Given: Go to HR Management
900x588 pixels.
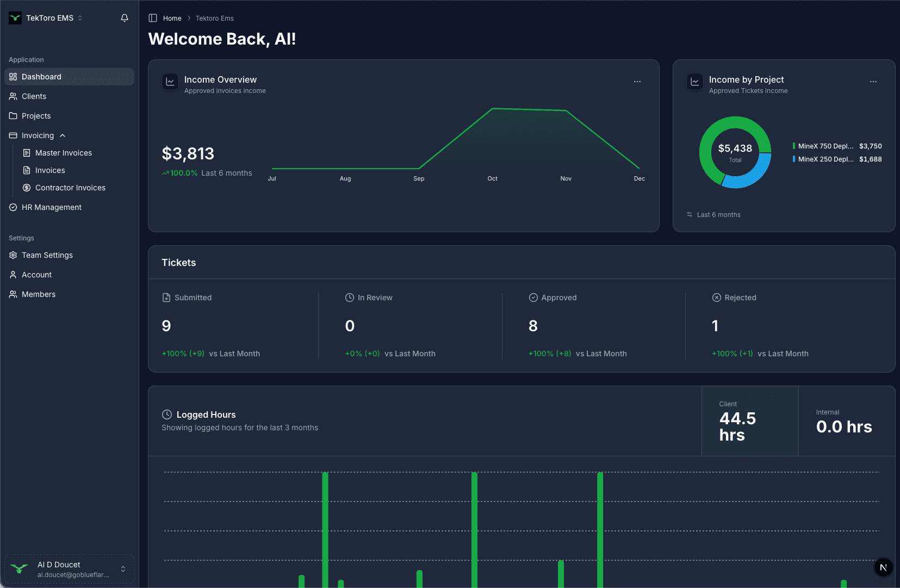Looking at the screenshot, I should 52,207.
